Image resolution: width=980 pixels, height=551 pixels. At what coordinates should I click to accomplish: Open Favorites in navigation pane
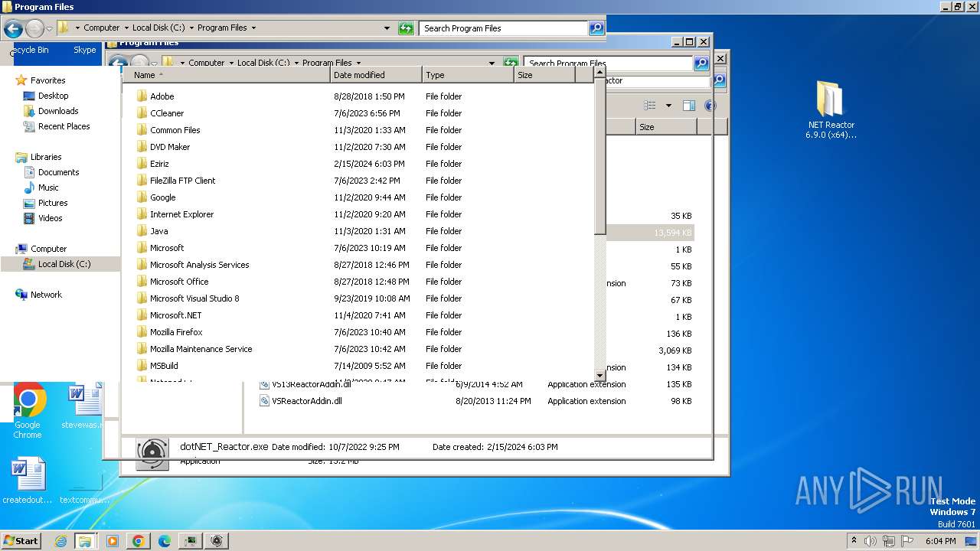coord(47,80)
